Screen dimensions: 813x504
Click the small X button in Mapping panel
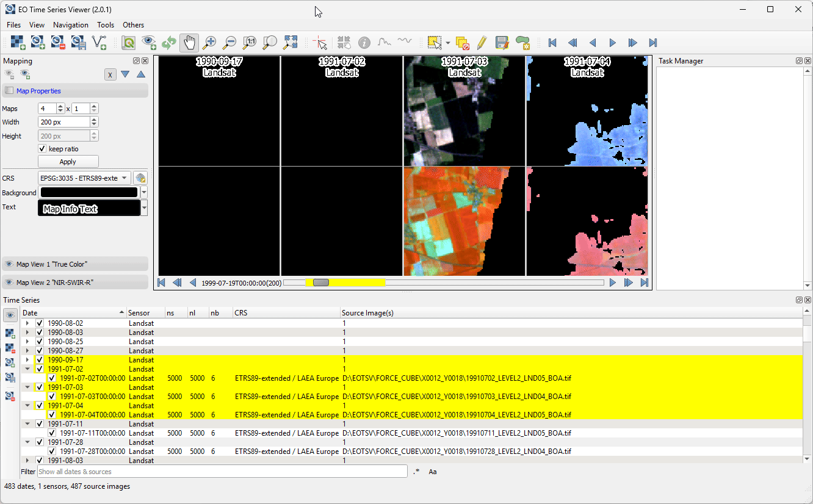(110, 74)
